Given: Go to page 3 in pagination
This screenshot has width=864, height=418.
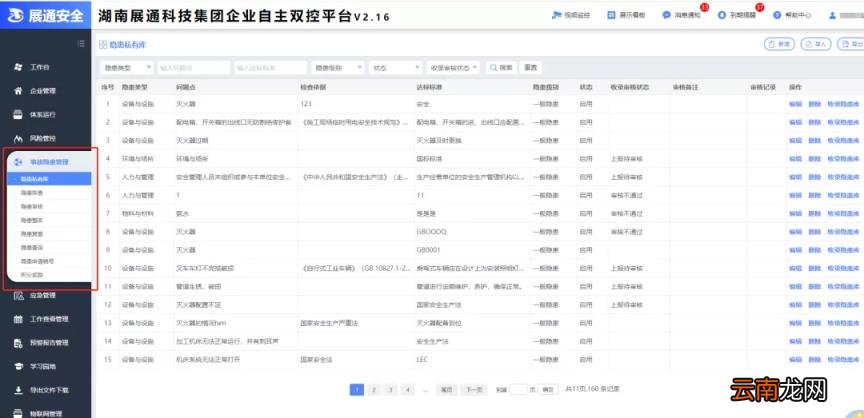Looking at the screenshot, I should (391, 389).
